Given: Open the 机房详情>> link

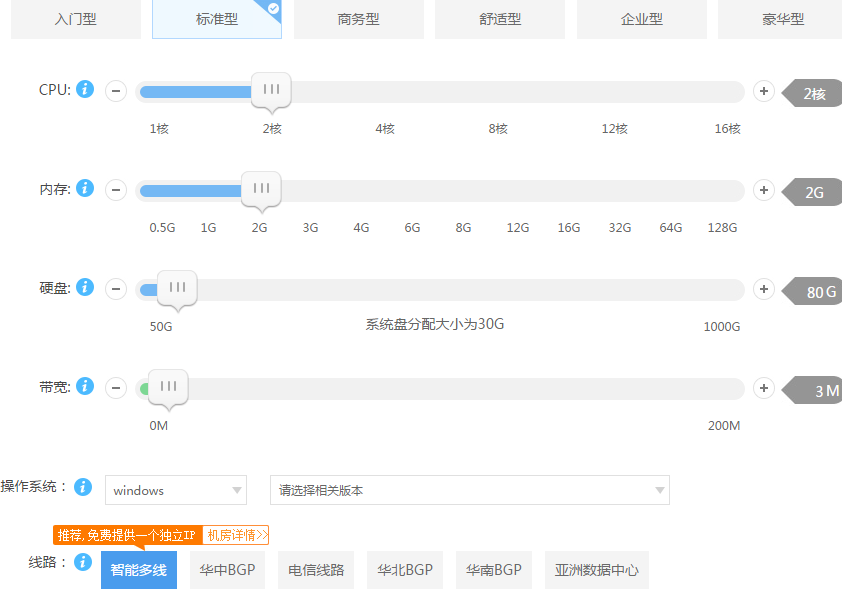Looking at the screenshot, I should pyautogui.click(x=236, y=535).
